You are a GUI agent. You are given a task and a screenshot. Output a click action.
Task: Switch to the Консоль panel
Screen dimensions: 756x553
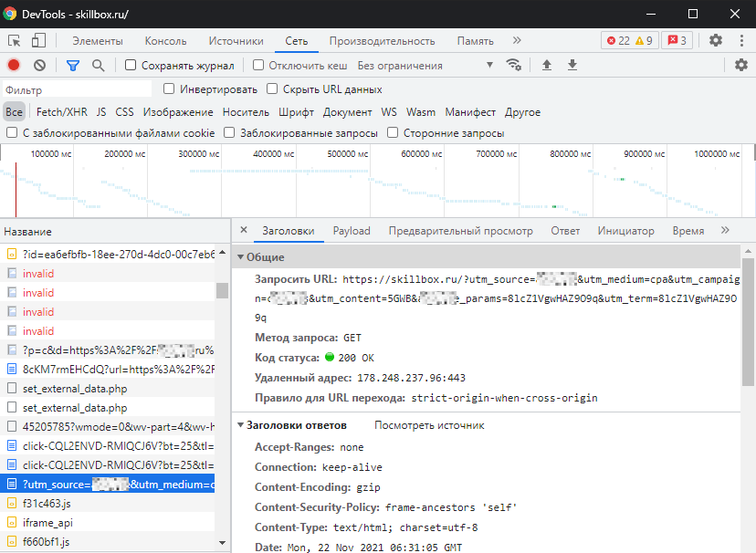(x=166, y=41)
